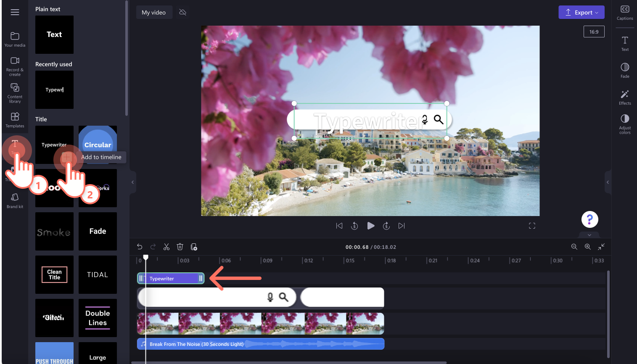This screenshot has height=364, width=637.
Task: Duplicate the selected clip
Action: tap(194, 247)
